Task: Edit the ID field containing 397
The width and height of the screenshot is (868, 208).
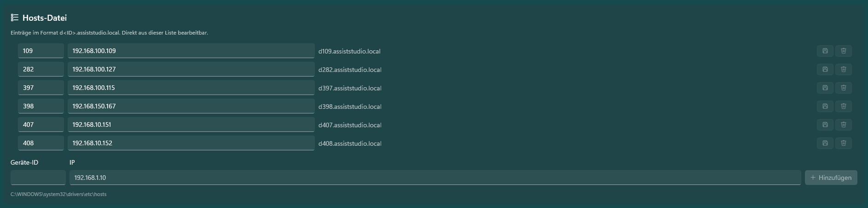Action: [41, 88]
